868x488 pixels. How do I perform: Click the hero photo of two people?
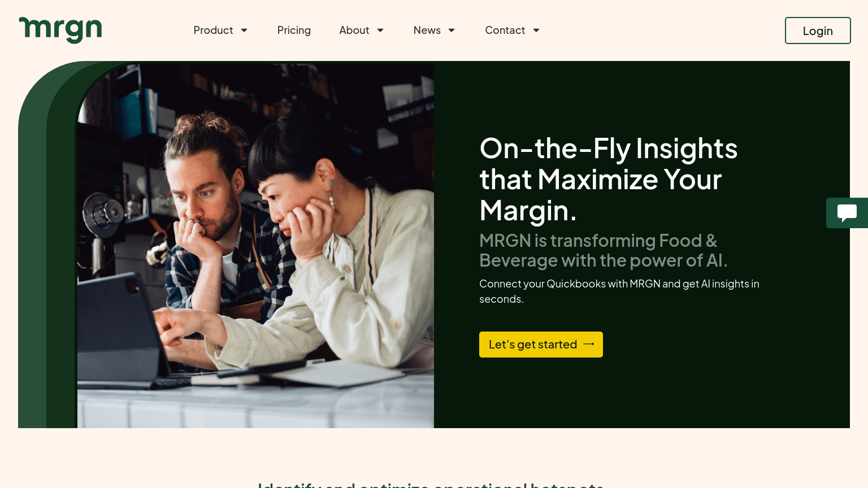tap(255, 246)
